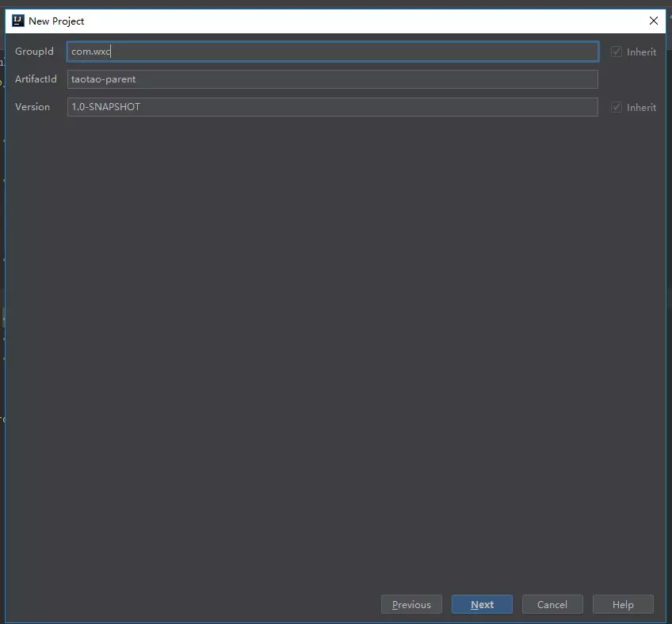Return to the Previous step
This screenshot has height=624, width=672.
coord(411,604)
